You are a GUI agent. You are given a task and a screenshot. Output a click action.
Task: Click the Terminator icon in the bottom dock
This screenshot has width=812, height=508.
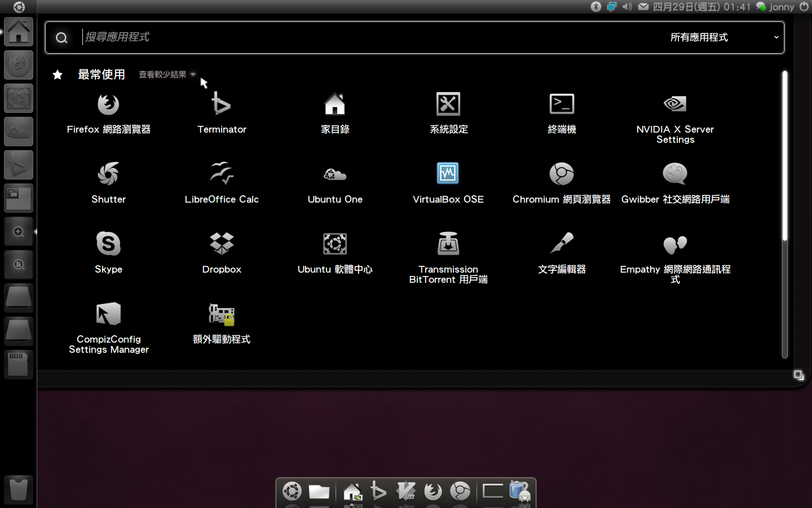pyautogui.click(x=378, y=491)
